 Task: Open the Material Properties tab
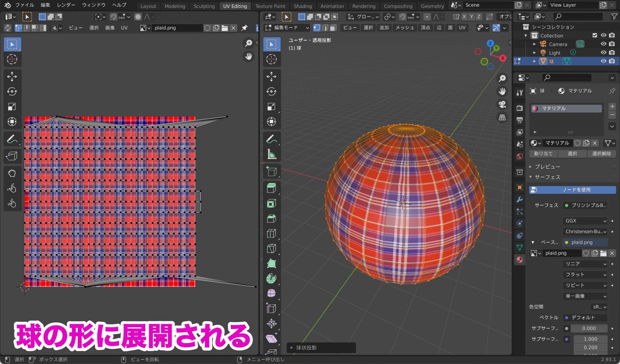(x=519, y=259)
